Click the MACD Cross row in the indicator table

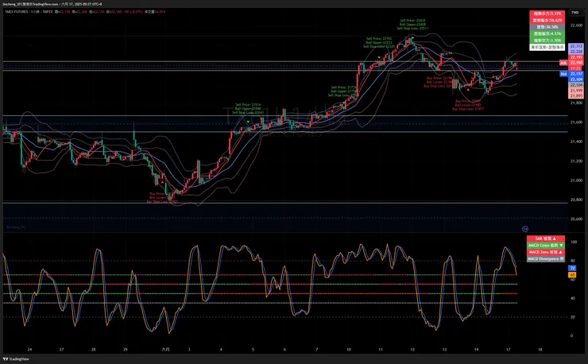point(546,246)
